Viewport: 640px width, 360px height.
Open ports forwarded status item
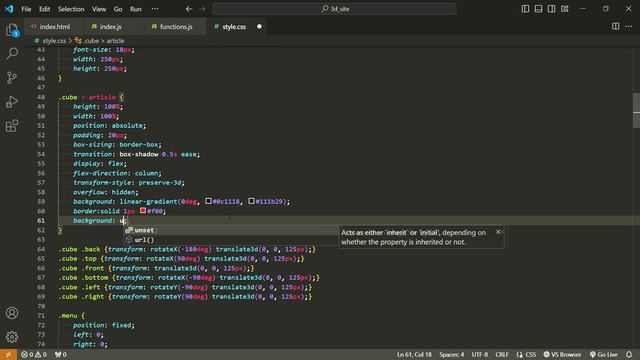pyautogui.click(x=60, y=354)
